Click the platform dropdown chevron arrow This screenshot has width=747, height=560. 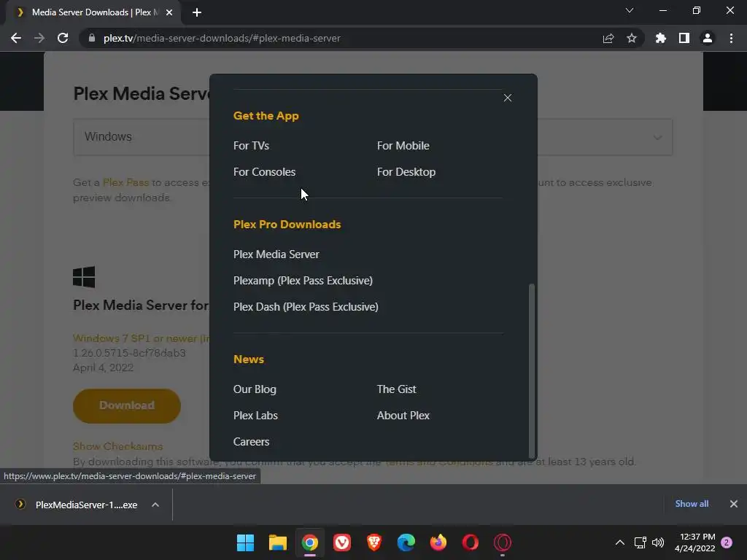tap(657, 138)
